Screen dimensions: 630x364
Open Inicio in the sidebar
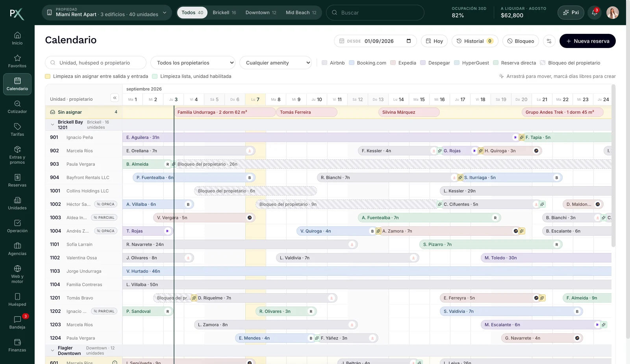click(17, 39)
